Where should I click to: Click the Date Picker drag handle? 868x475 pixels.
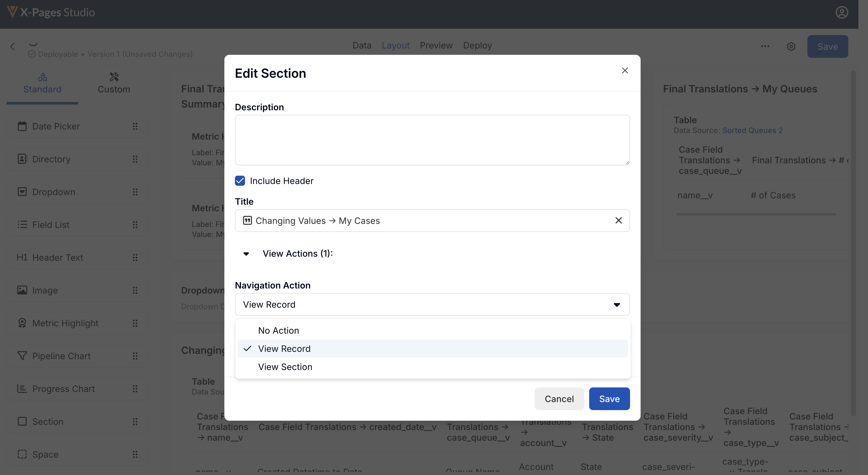(x=135, y=126)
